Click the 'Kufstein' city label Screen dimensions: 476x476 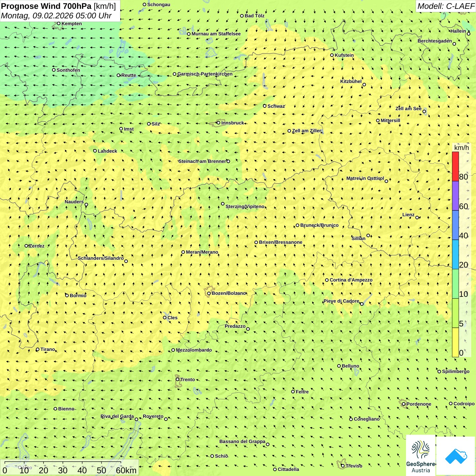[x=344, y=55]
